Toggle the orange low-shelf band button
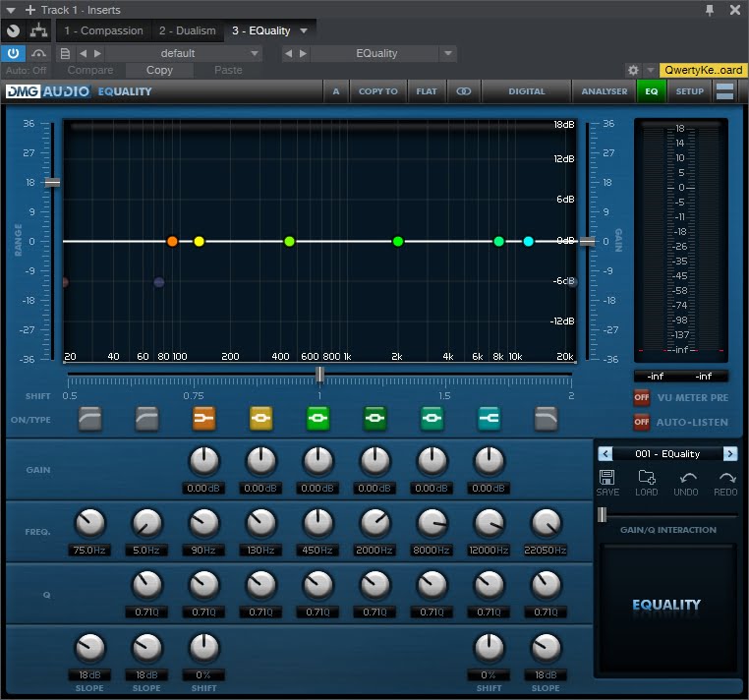This screenshot has height=700, width=749. pos(203,419)
